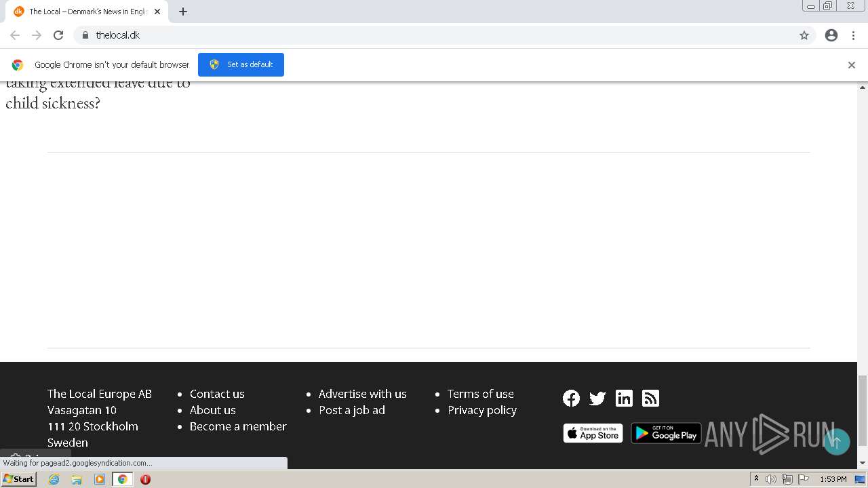Jump back to top with teal arrow button
The width and height of the screenshot is (868, 488).
coord(836,442)
